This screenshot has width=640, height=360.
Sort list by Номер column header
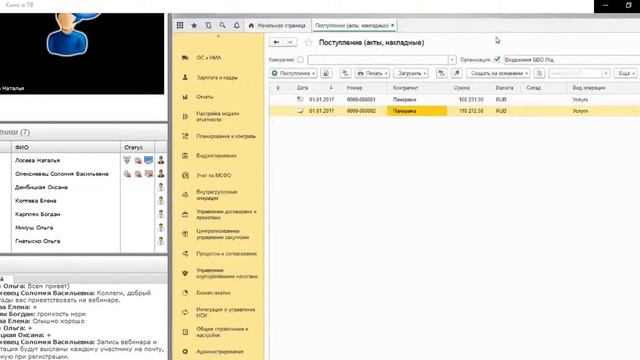click(354, 88)
